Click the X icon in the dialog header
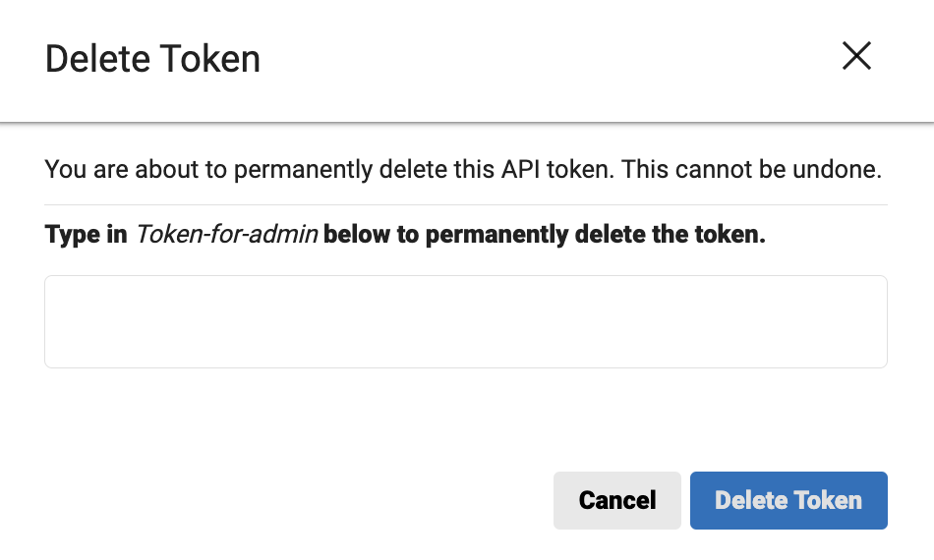 [856, 57]
